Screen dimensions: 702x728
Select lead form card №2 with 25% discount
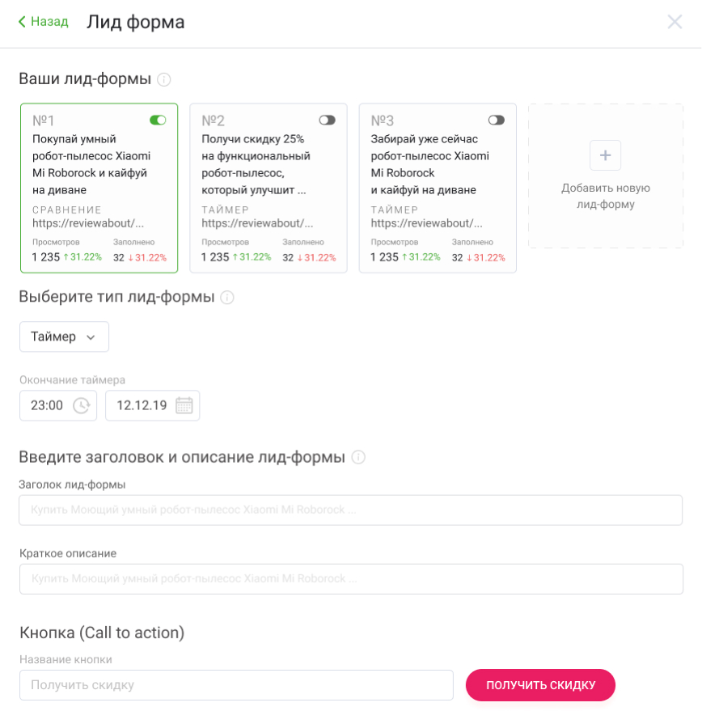pyautogui.click(x=268, y=188)
